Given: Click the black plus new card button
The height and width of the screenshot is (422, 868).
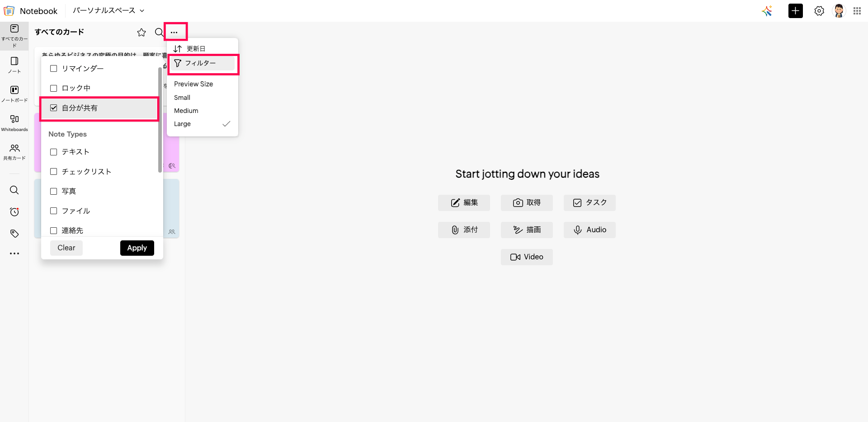Looking at the screenshot, I should pyautogui.click(x=796, y=11).
